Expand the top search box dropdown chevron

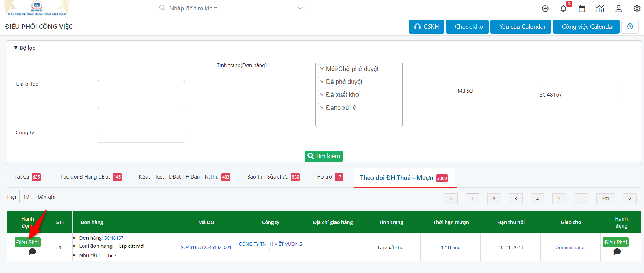(x=300, y=8)
